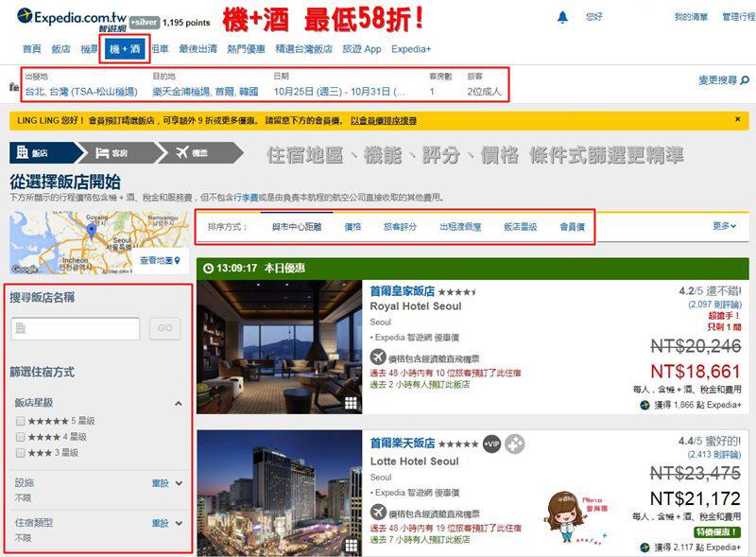Close the yellow member discount banner

(x=738, y=119)
